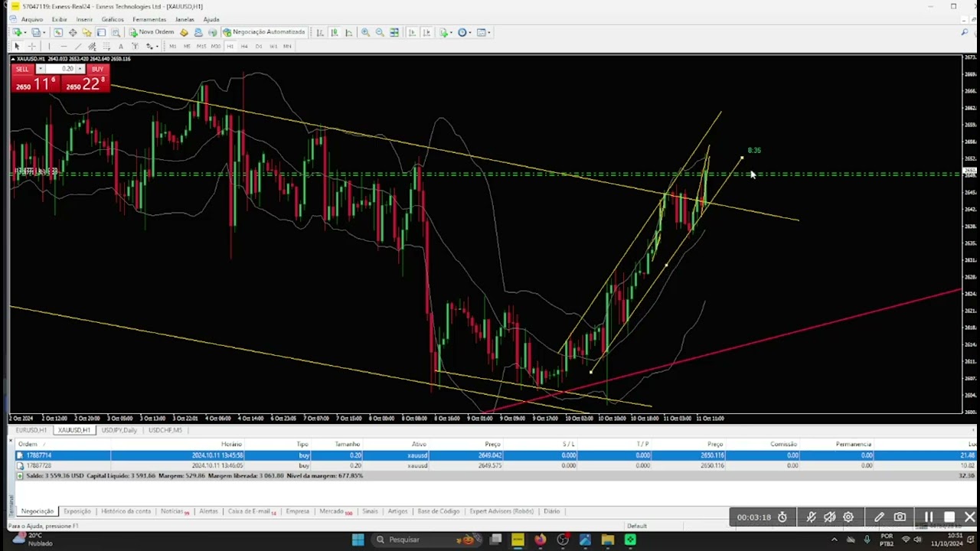Toggle the H4 timeframe button
Viewport: 980px width, 551px height.
(x=244, y=47)
